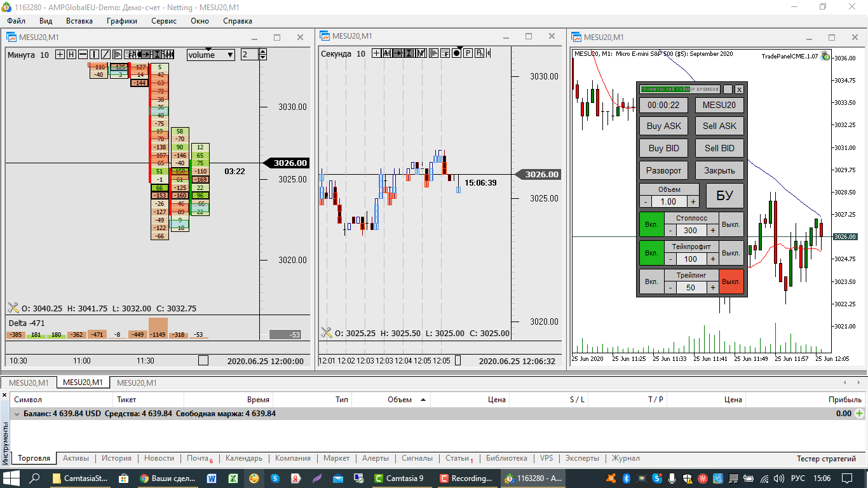Click the green plus icon in balance row
This screenshot has width=868, height=488.
pyautogui.click(x=860, y=414)
